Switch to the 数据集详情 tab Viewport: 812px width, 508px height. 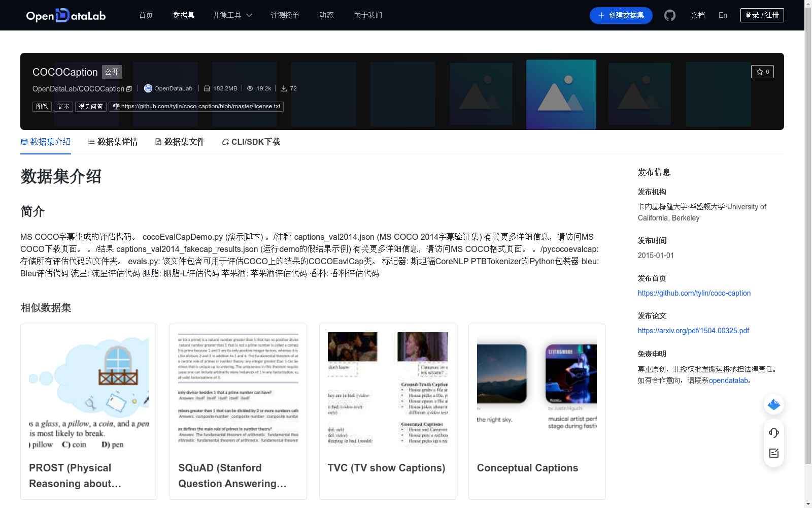(x=113, y=142)
